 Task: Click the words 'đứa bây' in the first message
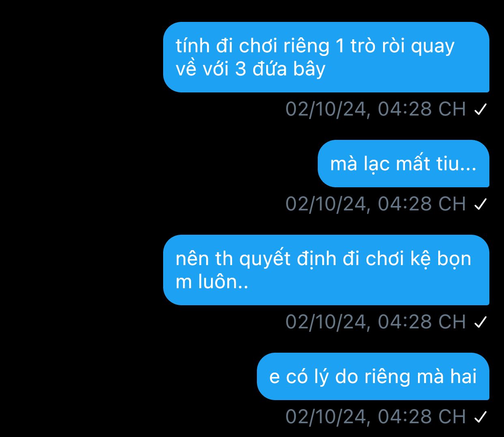(289, 69)
